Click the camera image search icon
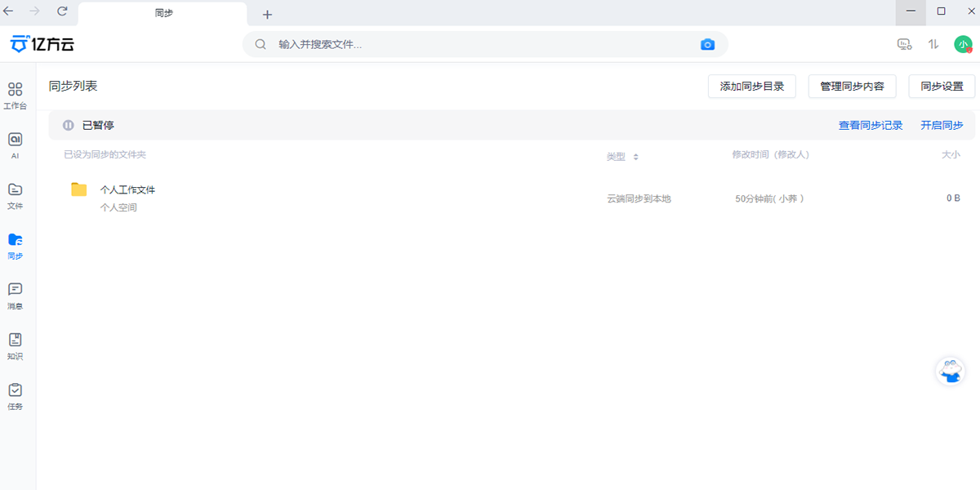 [x=707, y=44]
